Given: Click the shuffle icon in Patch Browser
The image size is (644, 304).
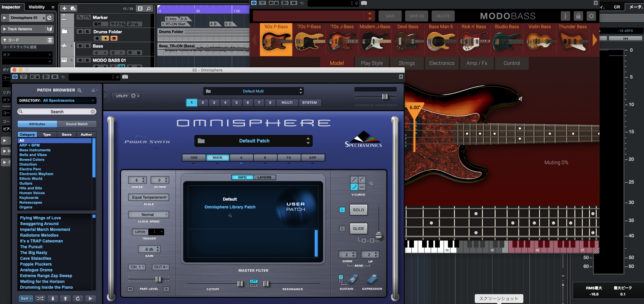Looking at the screenshot, I should (40, 299).
